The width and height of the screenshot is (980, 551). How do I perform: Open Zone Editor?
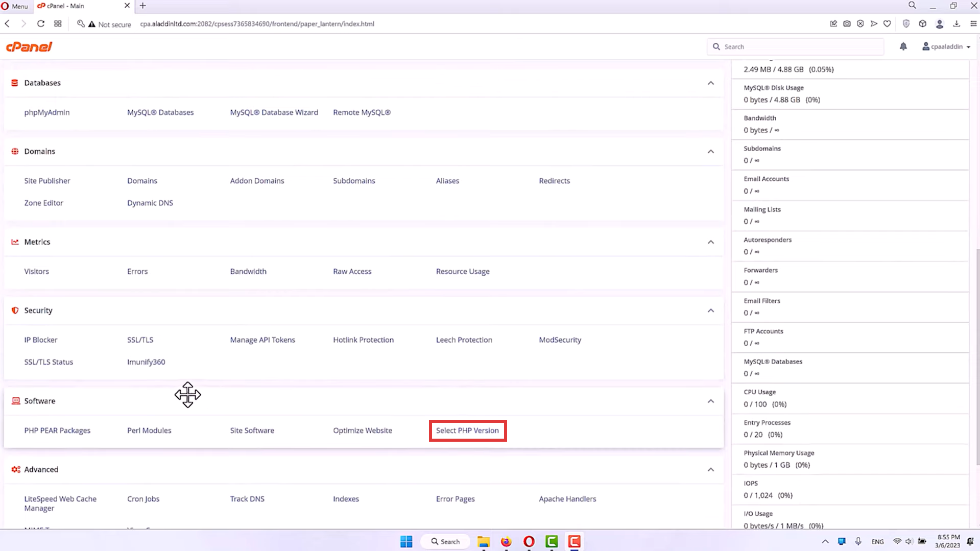click(43, 203)
